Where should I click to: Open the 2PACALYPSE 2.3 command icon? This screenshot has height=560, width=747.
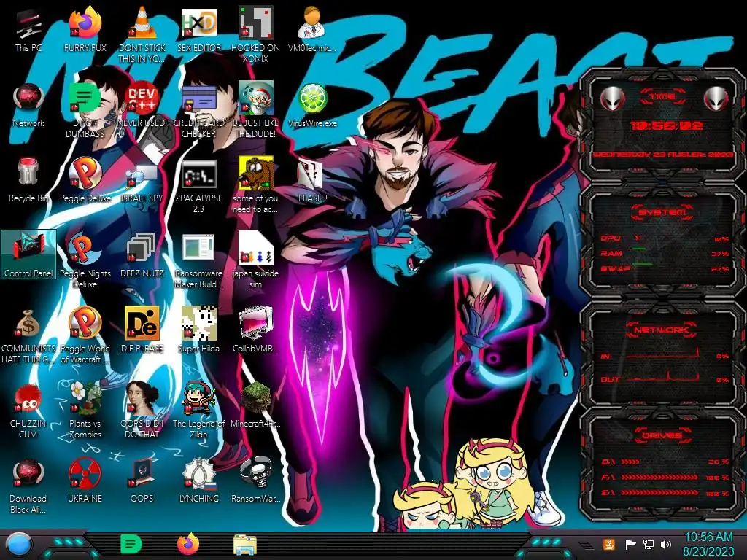coord(198,187)
